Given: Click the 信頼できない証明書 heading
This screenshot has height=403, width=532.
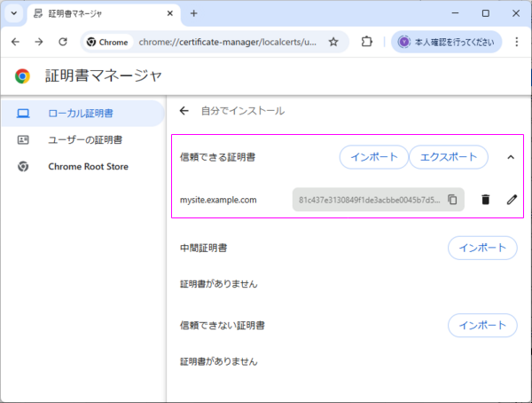Looking at the screenshot, I should point(223,326).
